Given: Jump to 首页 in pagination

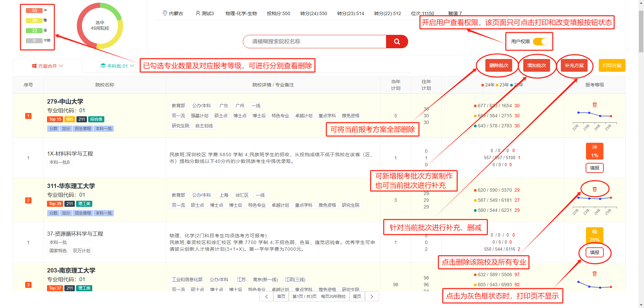Looking at the screenshot, I should tap(281, 296).
